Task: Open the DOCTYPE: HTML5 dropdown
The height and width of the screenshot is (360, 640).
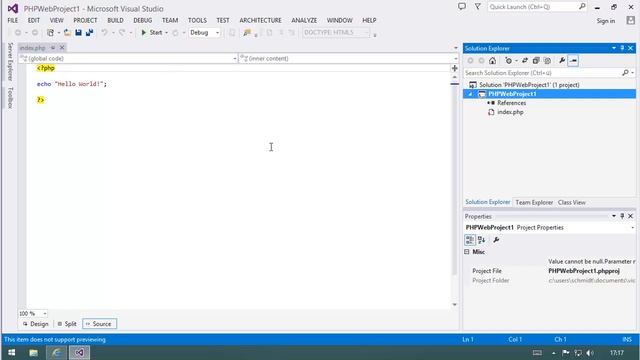Action: click(x=336, y=33)
